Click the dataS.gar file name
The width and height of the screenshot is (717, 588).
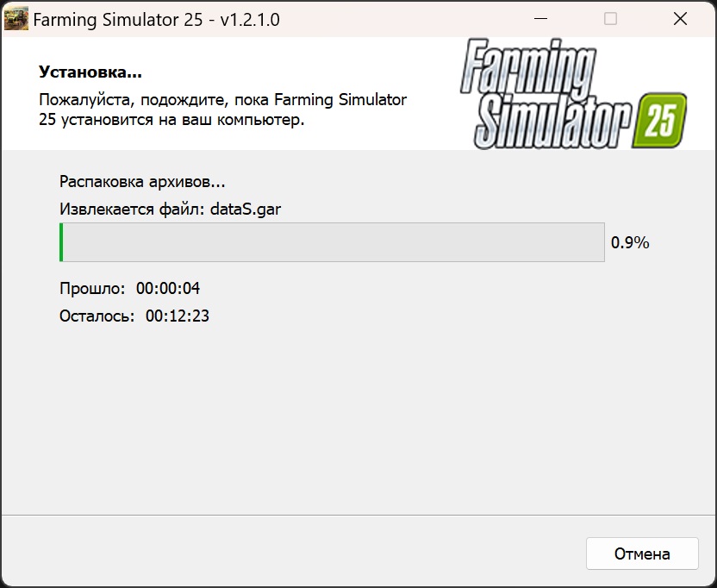[246, 210]
